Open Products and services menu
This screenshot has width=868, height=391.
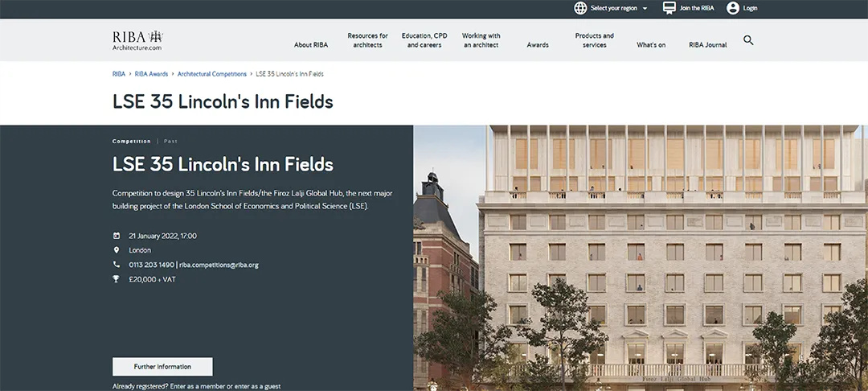pos(594,40)
